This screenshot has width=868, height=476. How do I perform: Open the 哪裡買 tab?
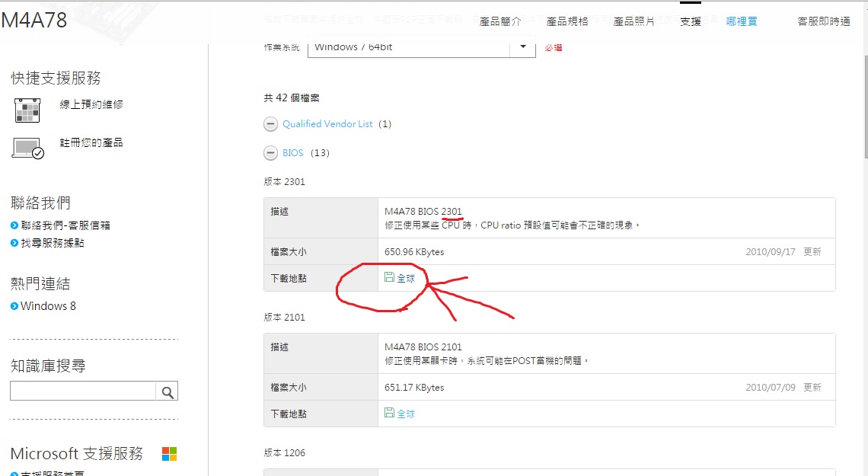tap(742, 21)
